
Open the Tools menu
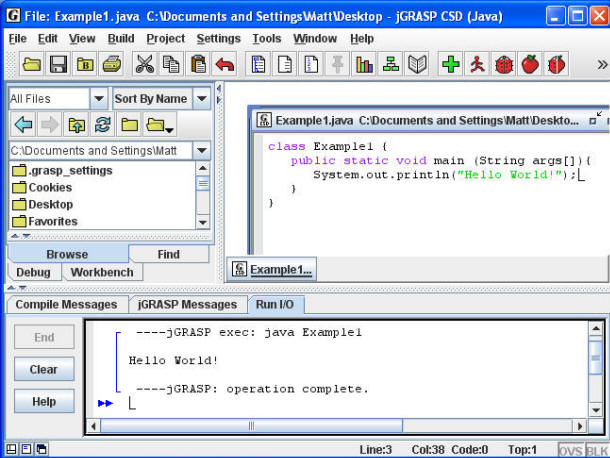[x=267, y=39]
